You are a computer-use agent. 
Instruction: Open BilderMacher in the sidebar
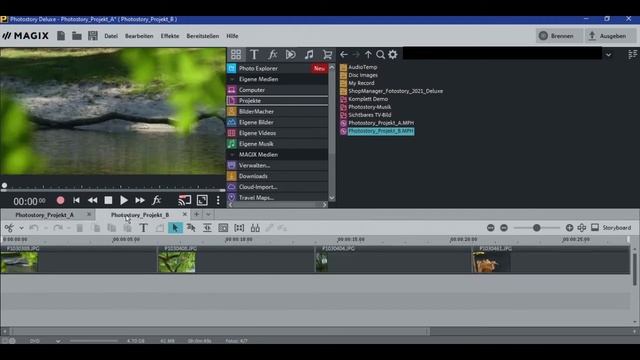point(277,111)
